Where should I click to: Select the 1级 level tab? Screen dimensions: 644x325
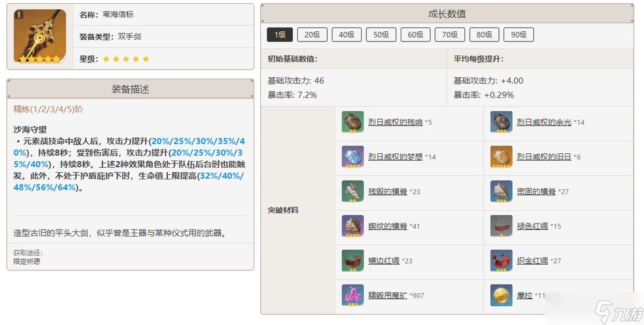pyautogui.click(x=280, y=35)
